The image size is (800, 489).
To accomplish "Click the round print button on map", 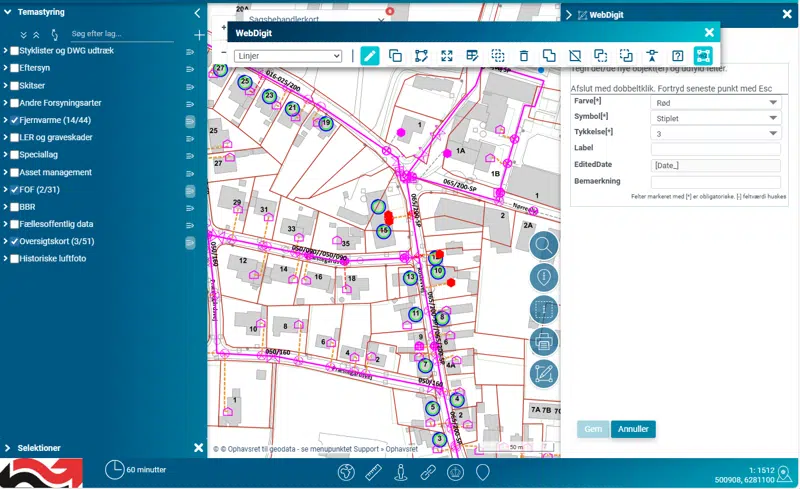I will pyautogui.click(x=544, y=342).
